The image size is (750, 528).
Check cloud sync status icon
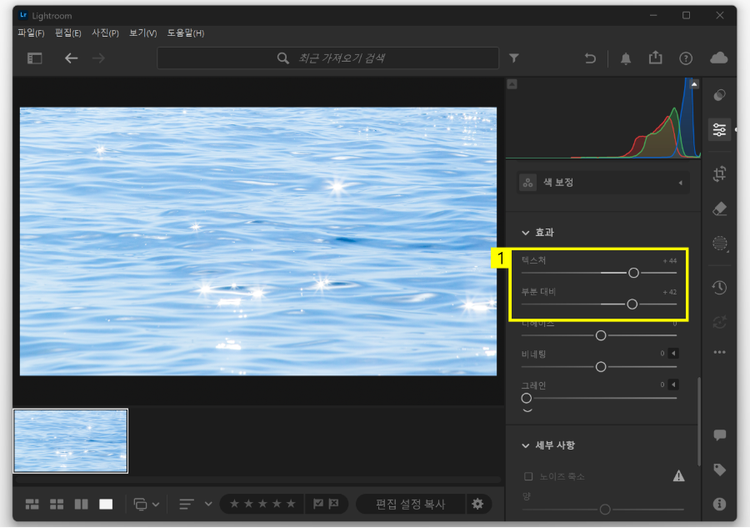[x=718, y=58]
